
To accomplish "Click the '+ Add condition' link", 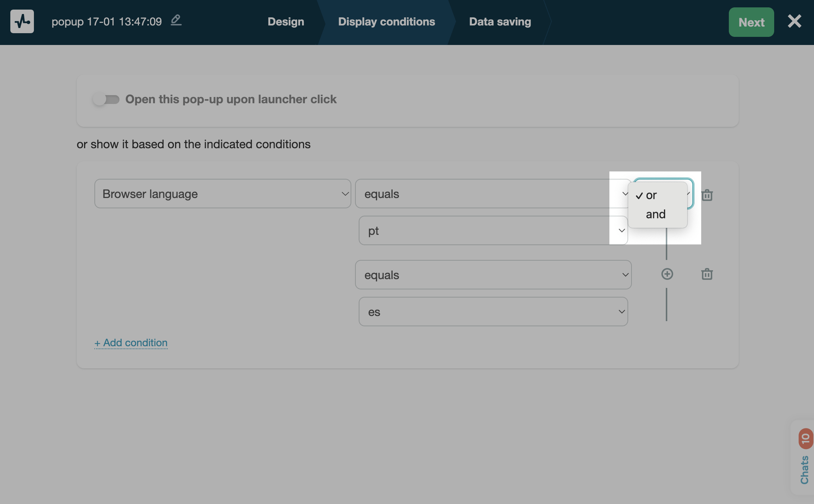I will point(131,343).
